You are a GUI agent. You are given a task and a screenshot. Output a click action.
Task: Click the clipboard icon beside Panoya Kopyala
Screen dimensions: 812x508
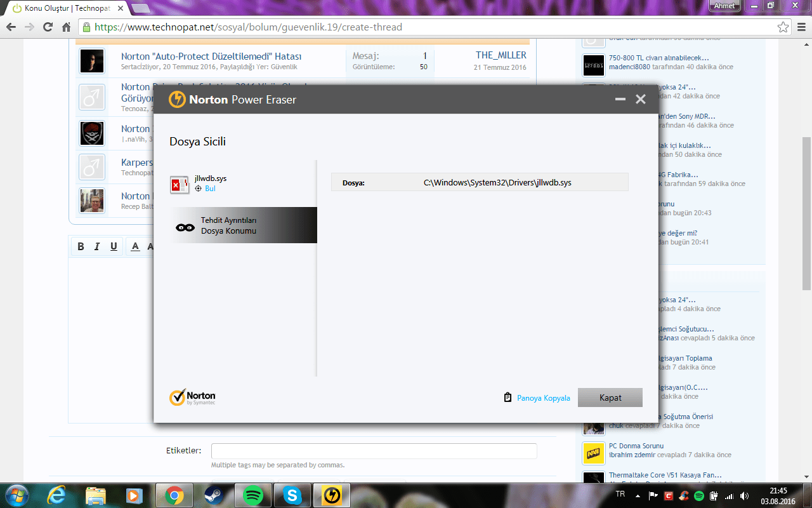tap(507, 398)
